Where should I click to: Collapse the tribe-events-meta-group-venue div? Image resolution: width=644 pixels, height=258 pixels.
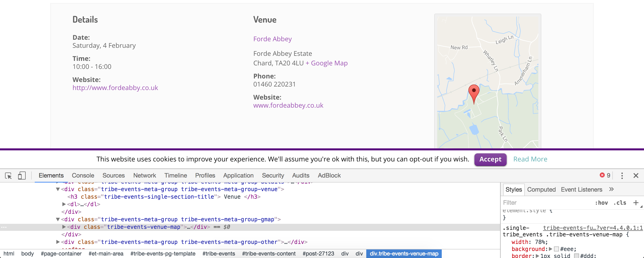[x=58, y=189]
